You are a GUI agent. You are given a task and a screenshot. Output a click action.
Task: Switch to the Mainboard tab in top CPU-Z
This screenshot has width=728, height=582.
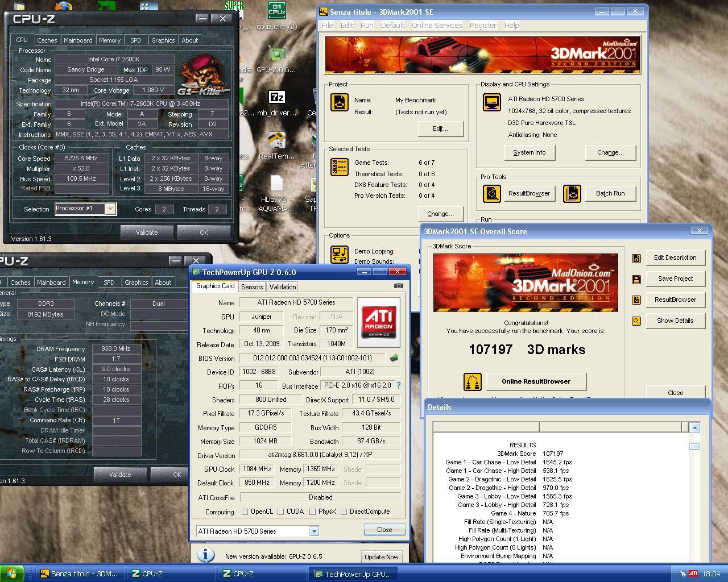click(78, 40)
